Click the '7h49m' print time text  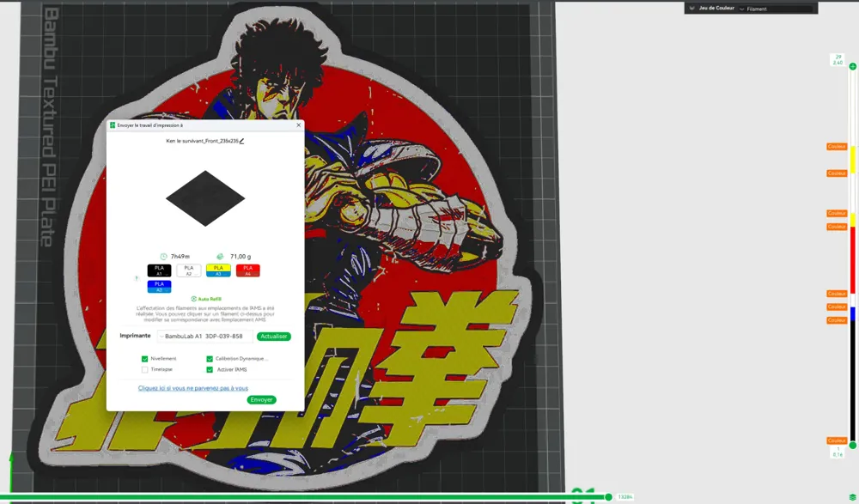(x=180, y=257)
